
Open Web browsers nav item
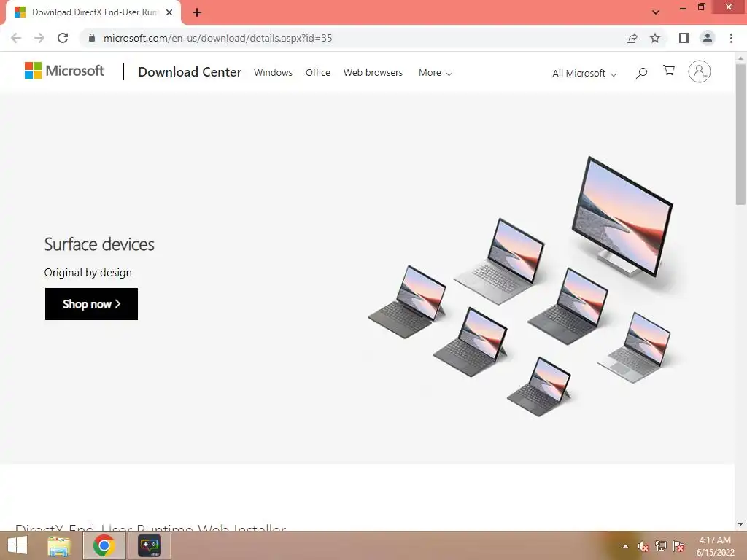pos(373,72)
